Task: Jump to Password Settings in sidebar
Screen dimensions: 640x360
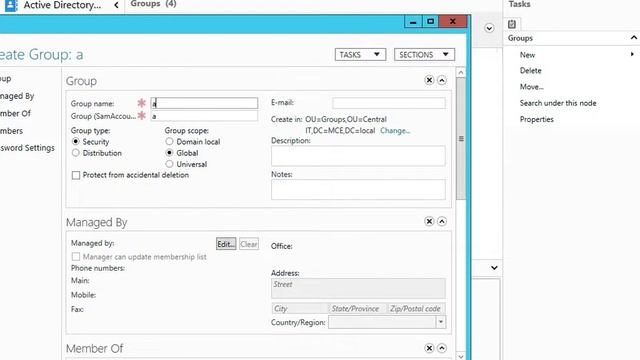Action: coord(27,148)
